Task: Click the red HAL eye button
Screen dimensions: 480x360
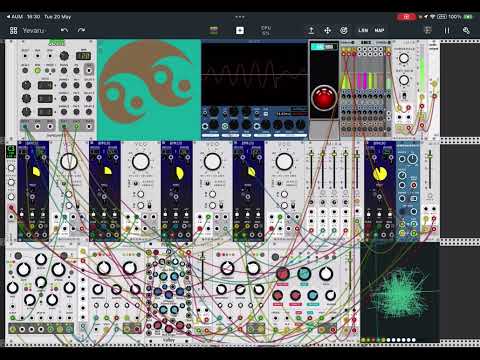Action: 323,98
